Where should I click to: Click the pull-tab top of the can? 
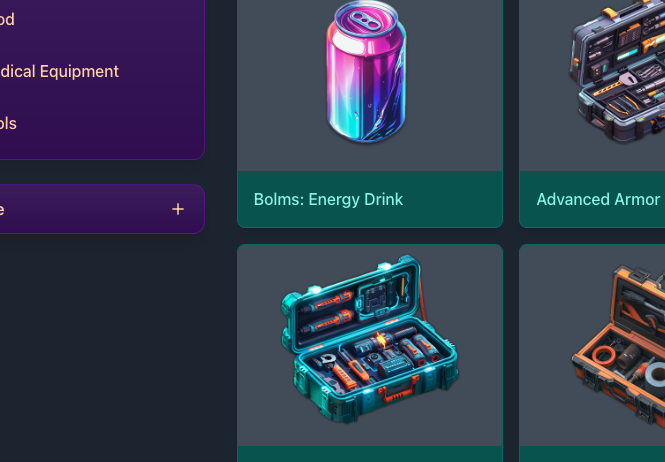click(366, 18)
